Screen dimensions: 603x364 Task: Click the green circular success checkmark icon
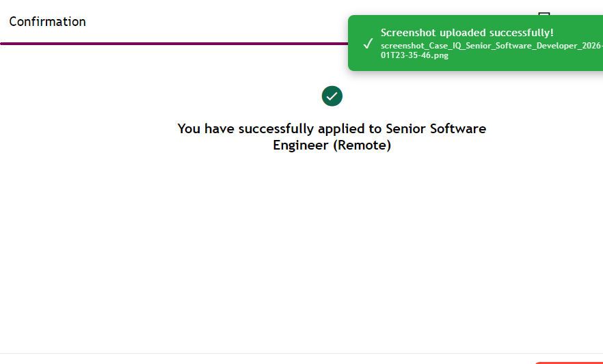[x=332, y=96]
